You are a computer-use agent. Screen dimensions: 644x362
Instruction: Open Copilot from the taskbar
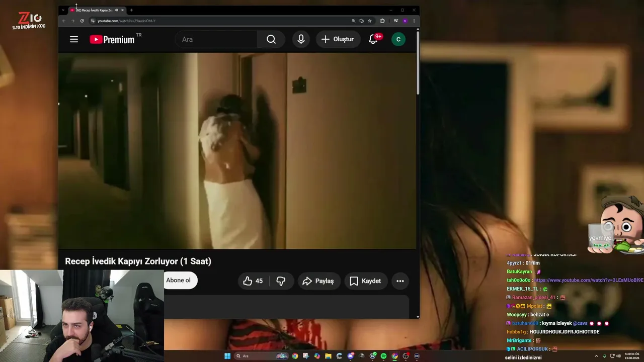pos(317,356)
